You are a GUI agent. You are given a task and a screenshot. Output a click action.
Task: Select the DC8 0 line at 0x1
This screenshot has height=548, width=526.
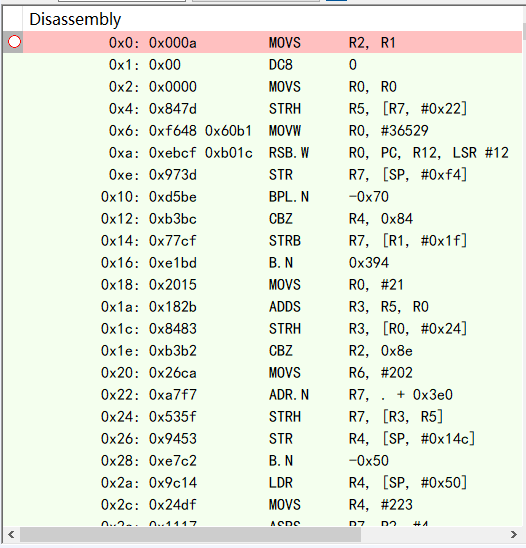pos(272,65)
